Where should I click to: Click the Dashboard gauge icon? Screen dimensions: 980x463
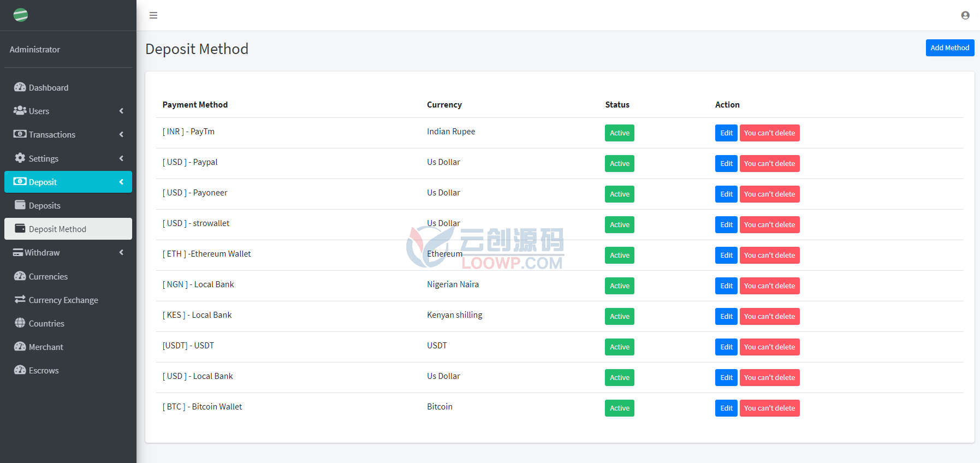20,87
